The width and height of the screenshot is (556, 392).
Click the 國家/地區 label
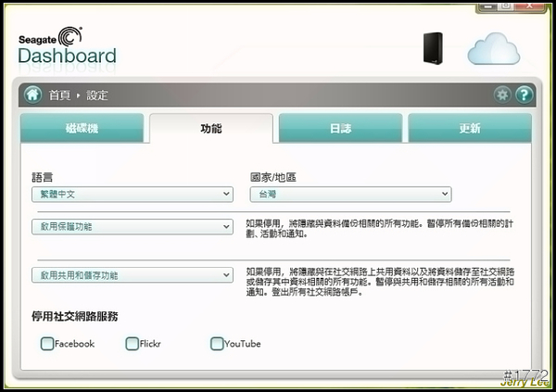pos(273,177)
